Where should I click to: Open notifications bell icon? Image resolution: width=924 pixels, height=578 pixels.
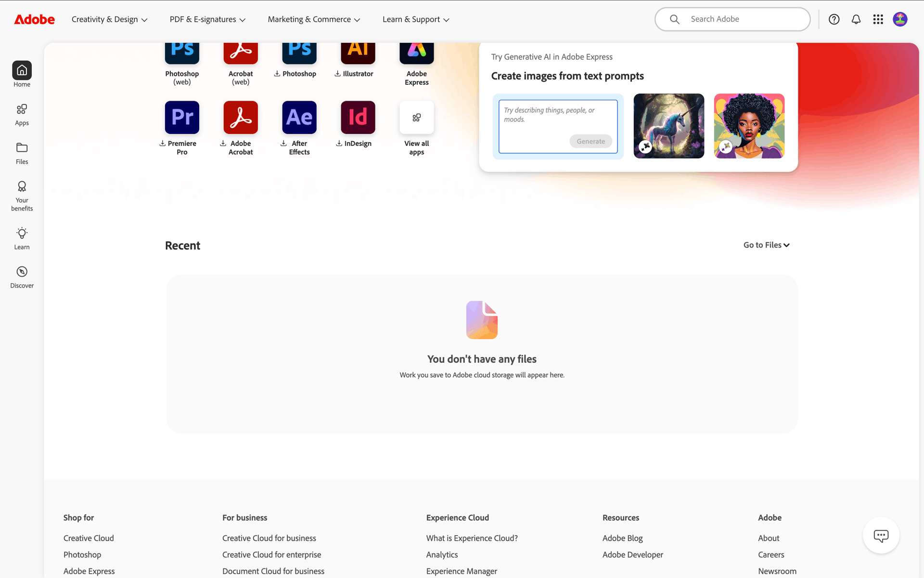pos(856,19)
